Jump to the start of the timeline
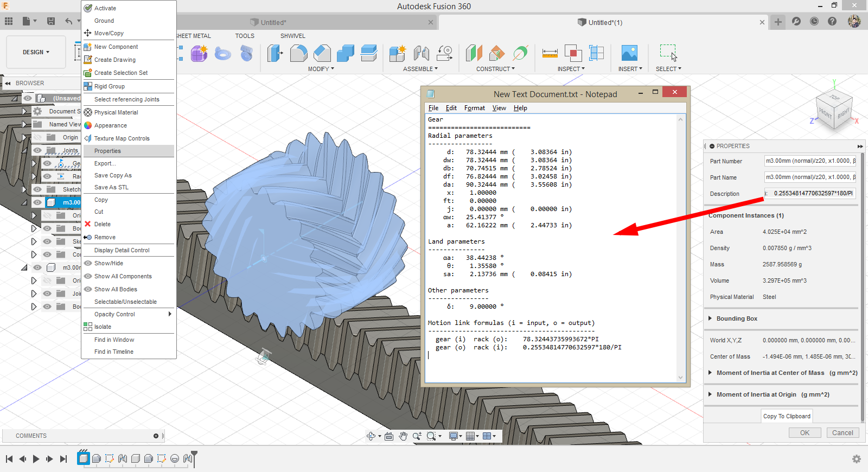This screenshot has width=868, height=472. coord(9,459)
